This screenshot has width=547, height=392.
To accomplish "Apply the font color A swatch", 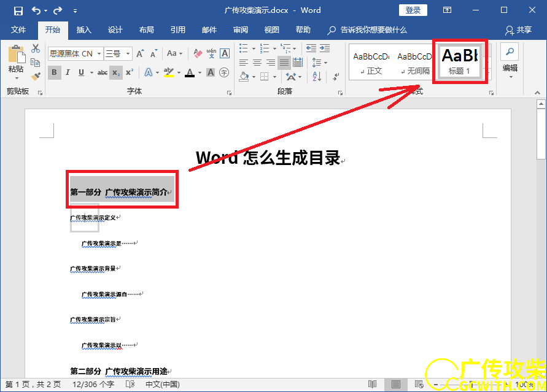I will (x=190, y=72).
